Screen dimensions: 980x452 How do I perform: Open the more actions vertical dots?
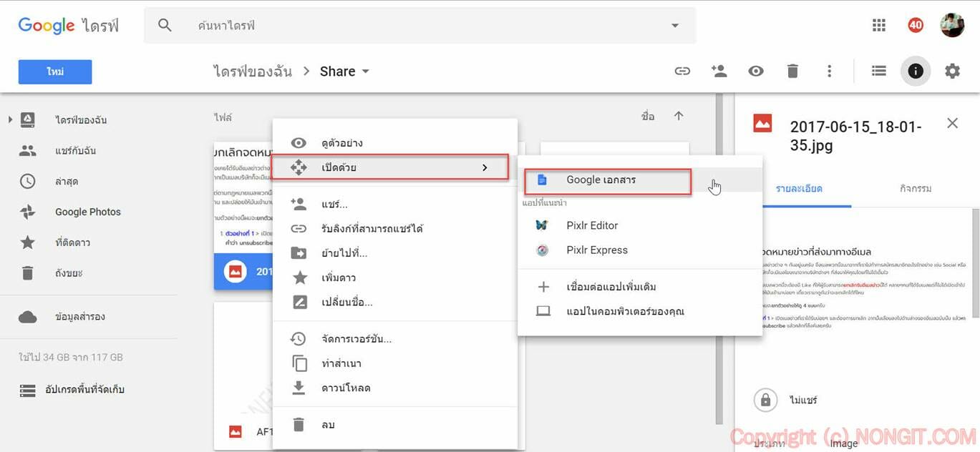(x=829, y=71)
